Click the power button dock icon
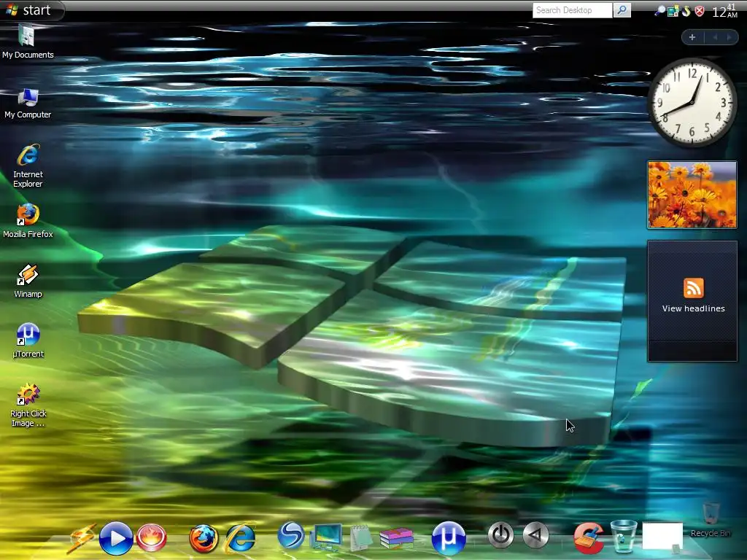747x560 pixels. point(500,535)
